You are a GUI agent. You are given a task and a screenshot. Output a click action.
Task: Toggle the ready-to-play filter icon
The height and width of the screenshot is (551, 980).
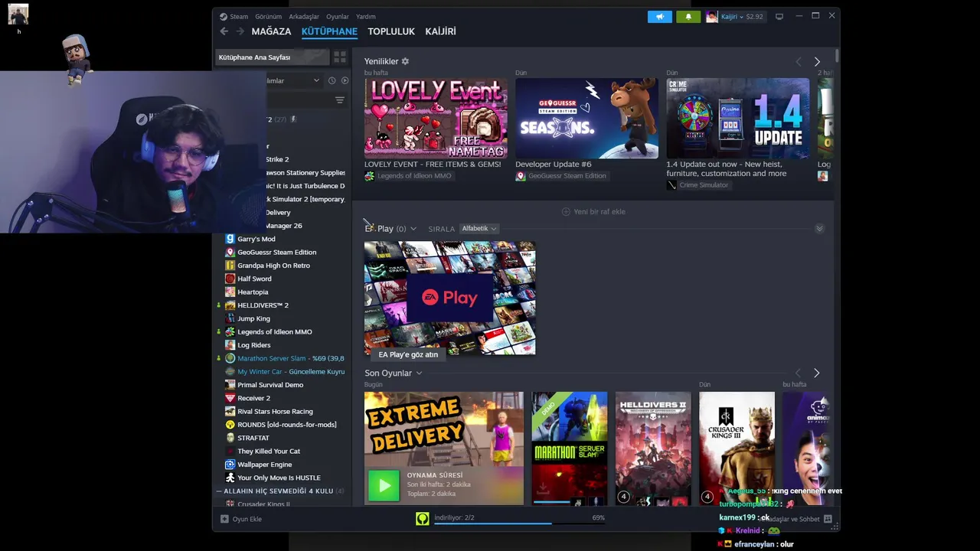click(x=345, y=80)
